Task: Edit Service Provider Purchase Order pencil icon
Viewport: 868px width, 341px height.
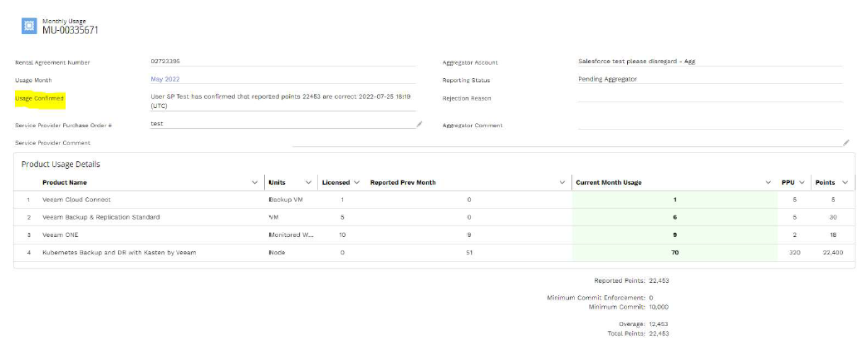Action: (x=419, y=124)
